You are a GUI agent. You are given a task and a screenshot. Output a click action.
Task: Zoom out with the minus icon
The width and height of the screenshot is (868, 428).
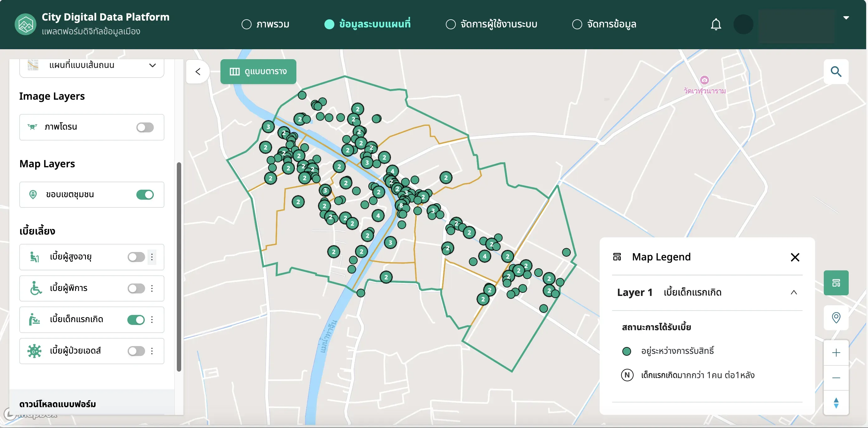point(836,378)
